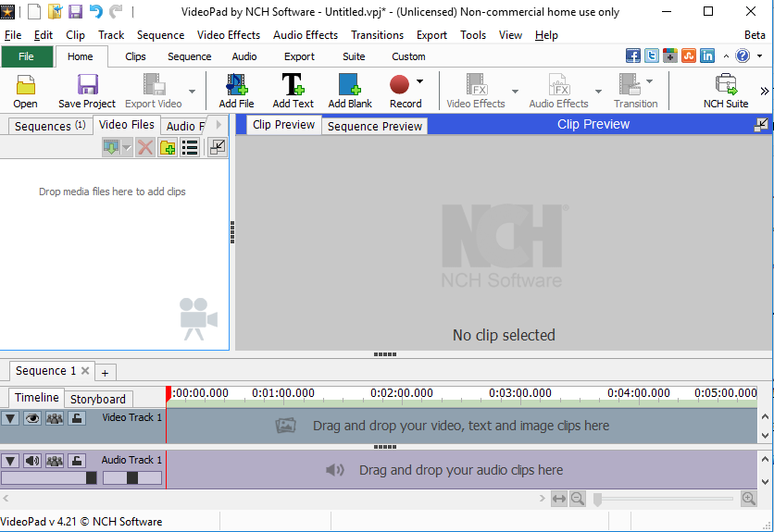Switch clip bin to list view
Viewport: 774px width, 532px height.
[190, 147]
